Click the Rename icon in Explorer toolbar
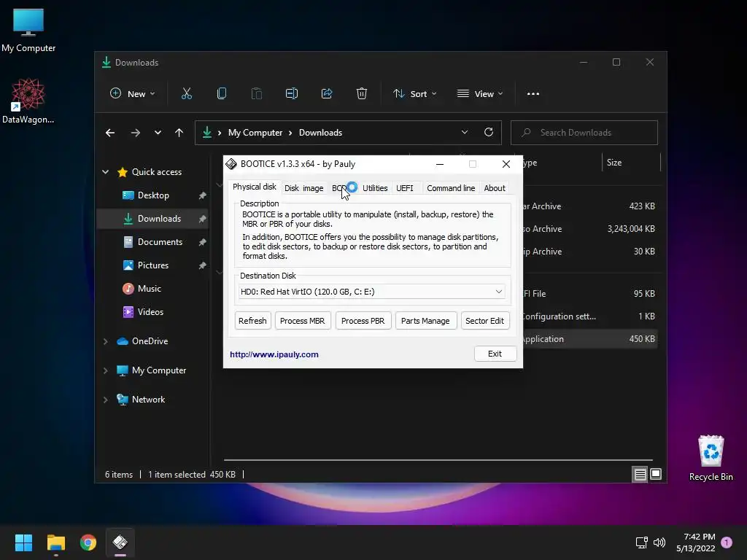Image resolution: width=747 pixels, height=560 pixels. 292,94
